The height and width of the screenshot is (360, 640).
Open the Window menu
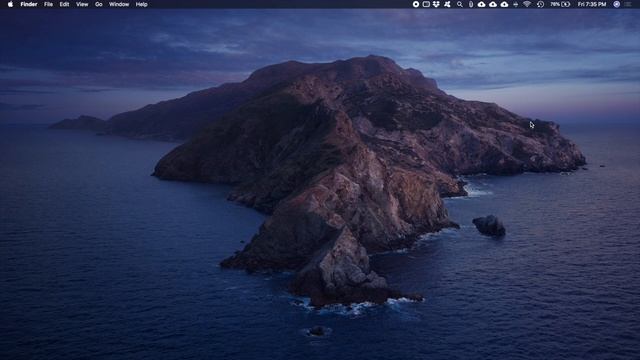coord(119,4)
